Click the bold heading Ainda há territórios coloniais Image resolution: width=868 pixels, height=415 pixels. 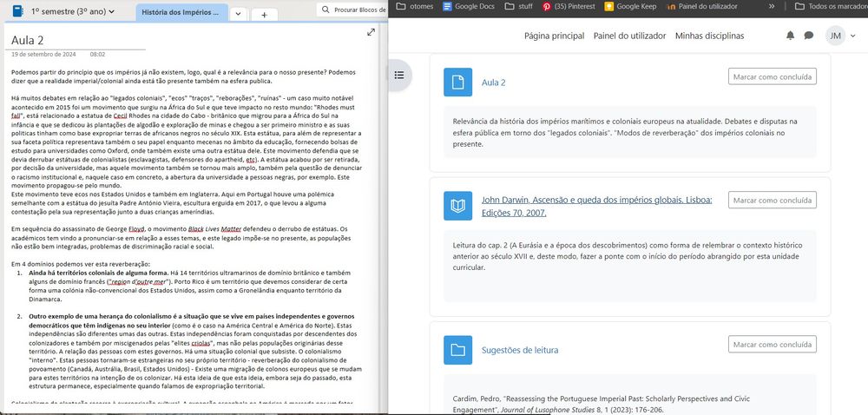[99, 273]
